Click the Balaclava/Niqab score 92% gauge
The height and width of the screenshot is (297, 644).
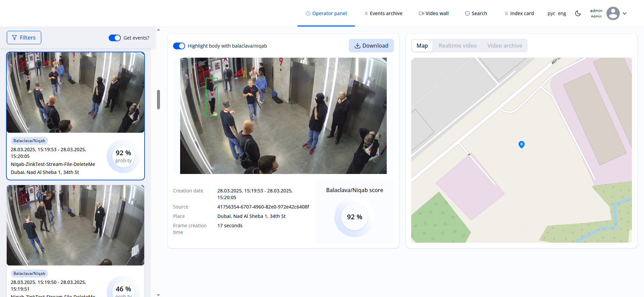point(355,217)
